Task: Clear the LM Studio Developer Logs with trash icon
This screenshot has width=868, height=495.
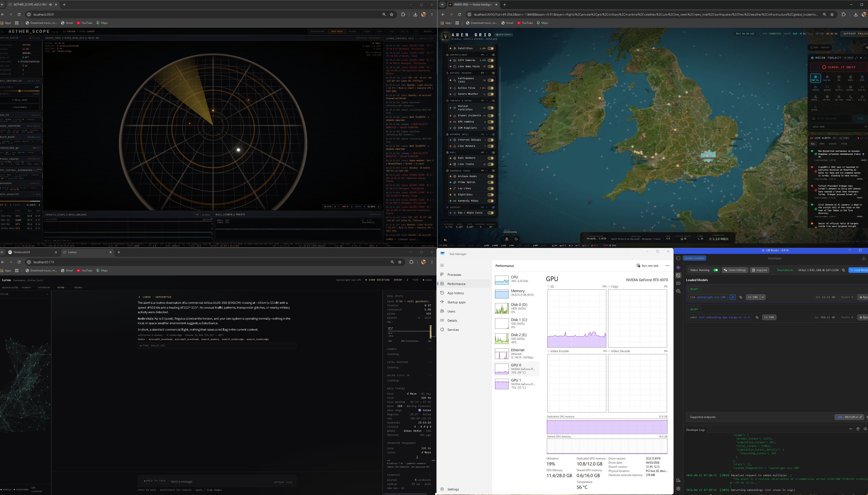Action: pyautogui.click(x=858, y=429)
